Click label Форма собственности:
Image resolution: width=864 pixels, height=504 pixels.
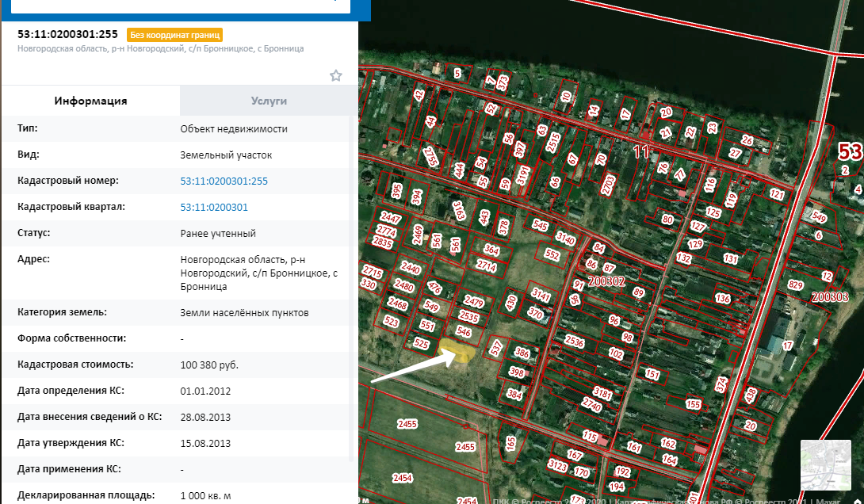point(71,338)
